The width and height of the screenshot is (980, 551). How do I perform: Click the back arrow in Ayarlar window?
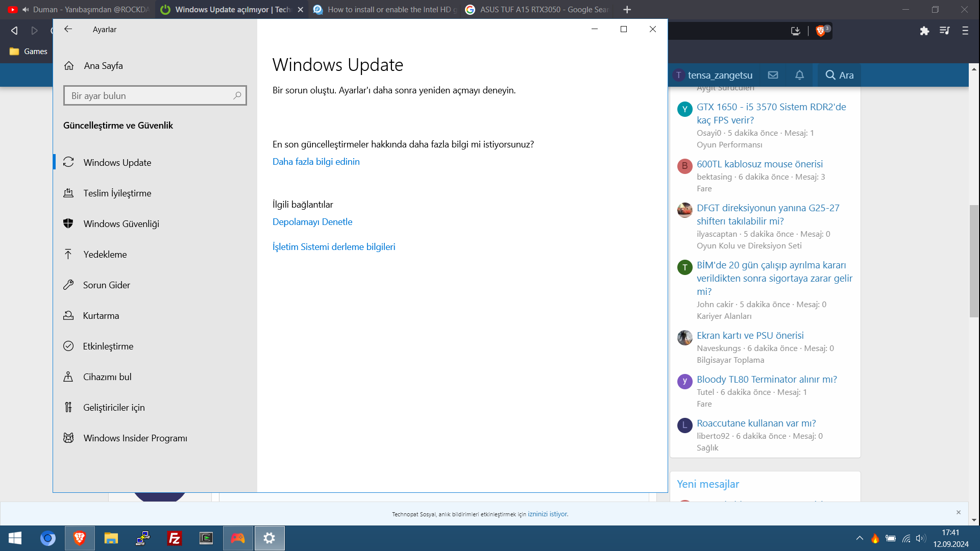click(x=68, y=29)
